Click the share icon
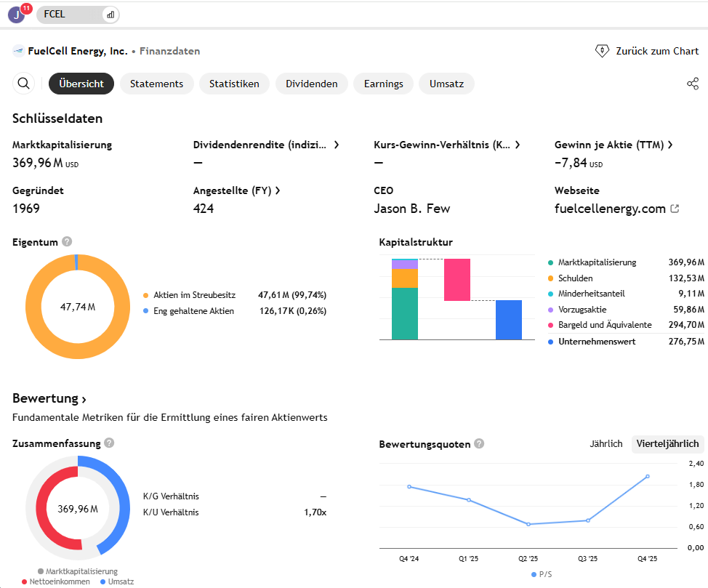The image size is (708, 588). click(692, 84)
